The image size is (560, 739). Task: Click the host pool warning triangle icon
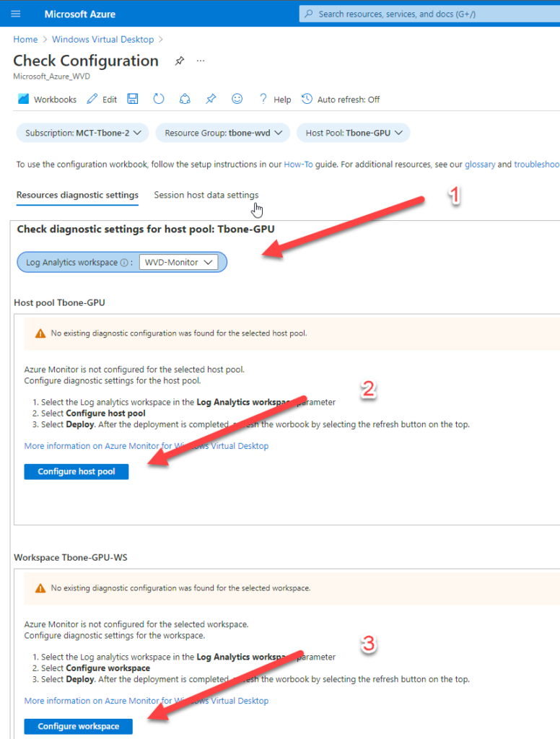(40, 333)
